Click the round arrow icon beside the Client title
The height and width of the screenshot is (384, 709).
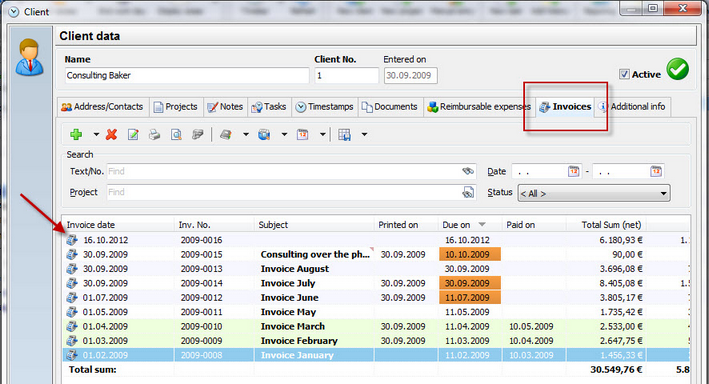pyautogui.click(x=14, y=12)
